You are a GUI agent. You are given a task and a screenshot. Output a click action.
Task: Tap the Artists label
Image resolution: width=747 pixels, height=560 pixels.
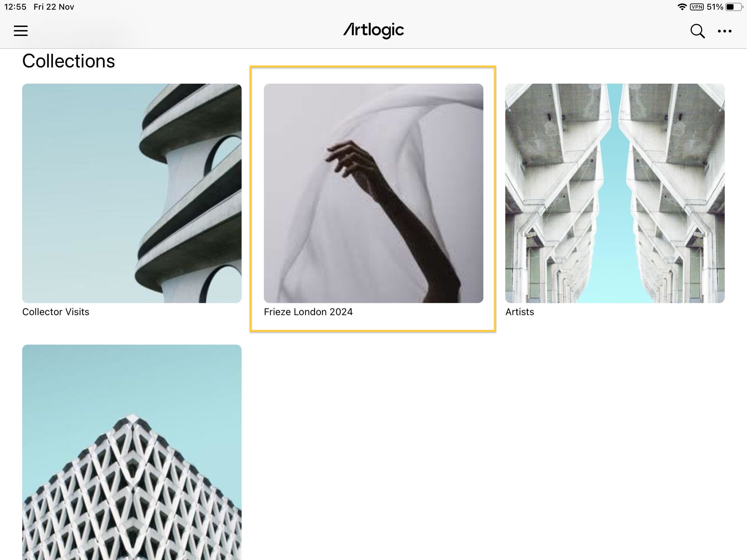coord(519,312)
